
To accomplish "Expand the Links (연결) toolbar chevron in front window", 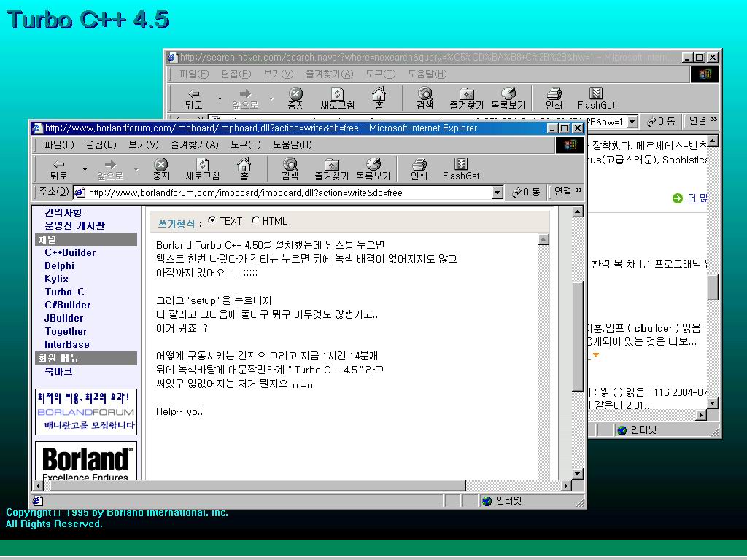I will pos(579,191).
